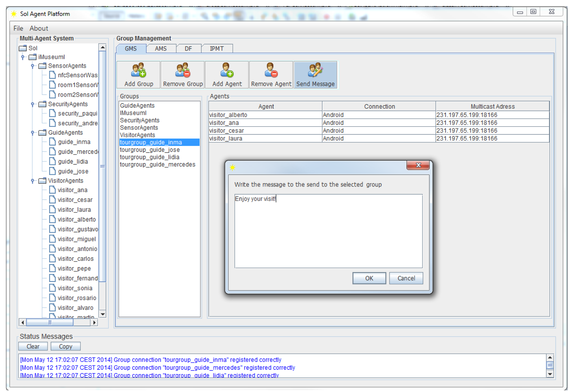Collapse the VisitorAgents tree node
Image resolution: width=573 pixels, height=392 pixels.
33,181
